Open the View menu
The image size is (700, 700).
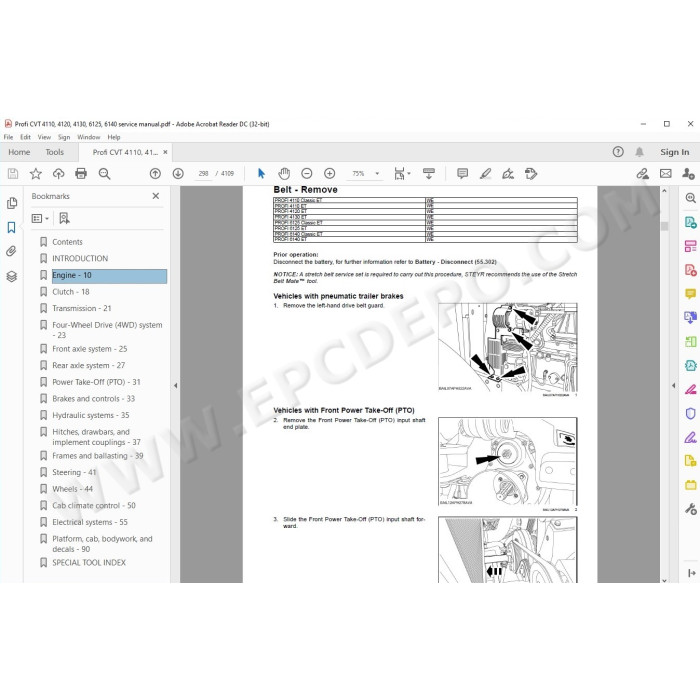44,137
